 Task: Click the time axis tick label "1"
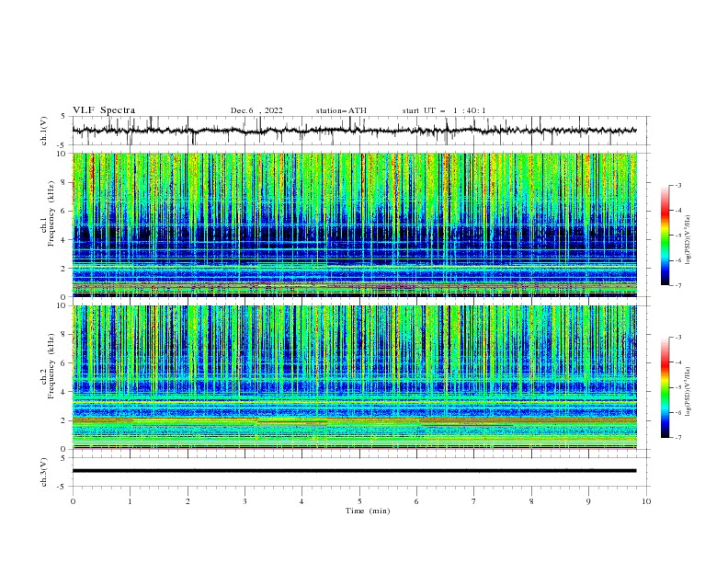130,501
